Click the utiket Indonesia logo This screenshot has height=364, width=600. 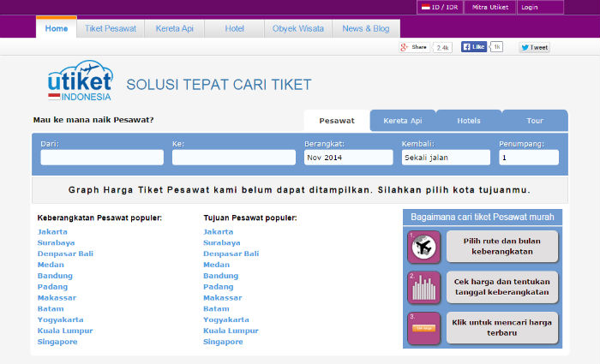(x=81, y=81)
